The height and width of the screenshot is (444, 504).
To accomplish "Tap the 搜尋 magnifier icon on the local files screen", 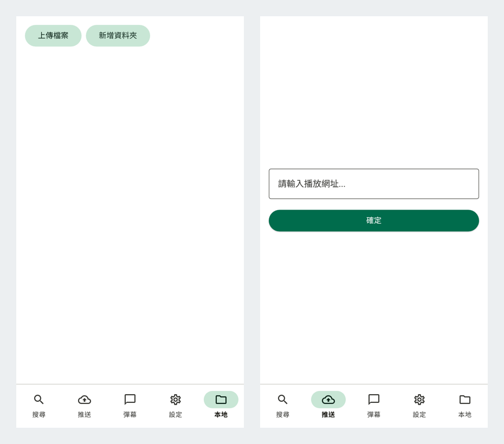I will coord(38,400).
